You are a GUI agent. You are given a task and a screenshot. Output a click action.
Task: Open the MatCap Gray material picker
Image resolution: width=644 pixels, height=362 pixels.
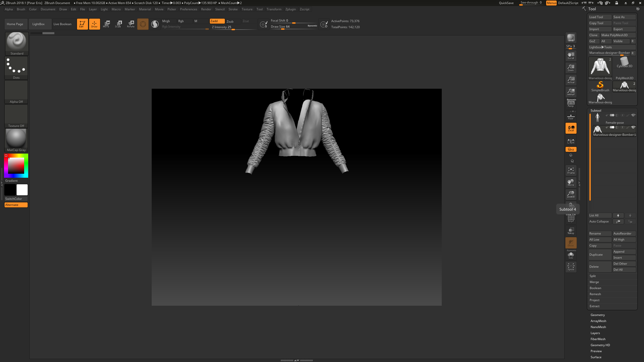[x=16, y=139]
